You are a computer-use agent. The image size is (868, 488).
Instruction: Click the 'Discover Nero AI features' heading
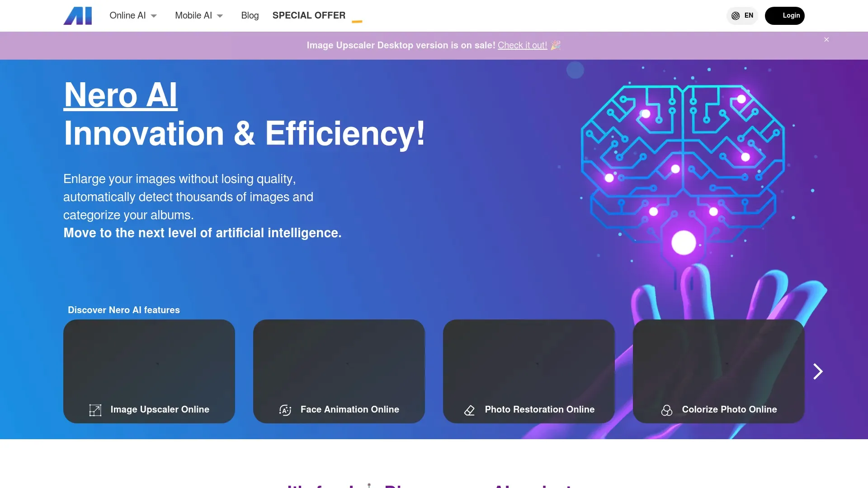[124, 310]
